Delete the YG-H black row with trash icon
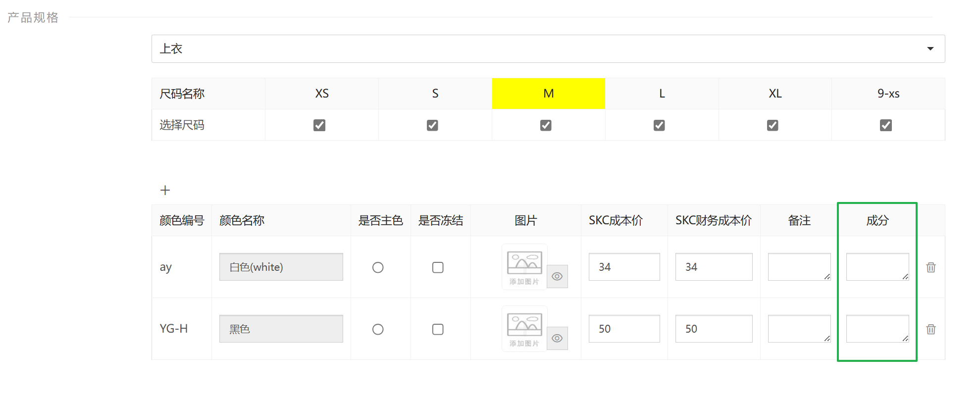 [930, 329]
